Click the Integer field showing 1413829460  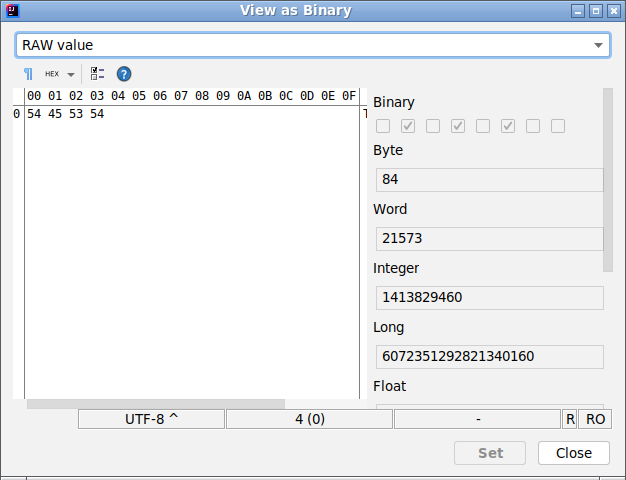489,298
